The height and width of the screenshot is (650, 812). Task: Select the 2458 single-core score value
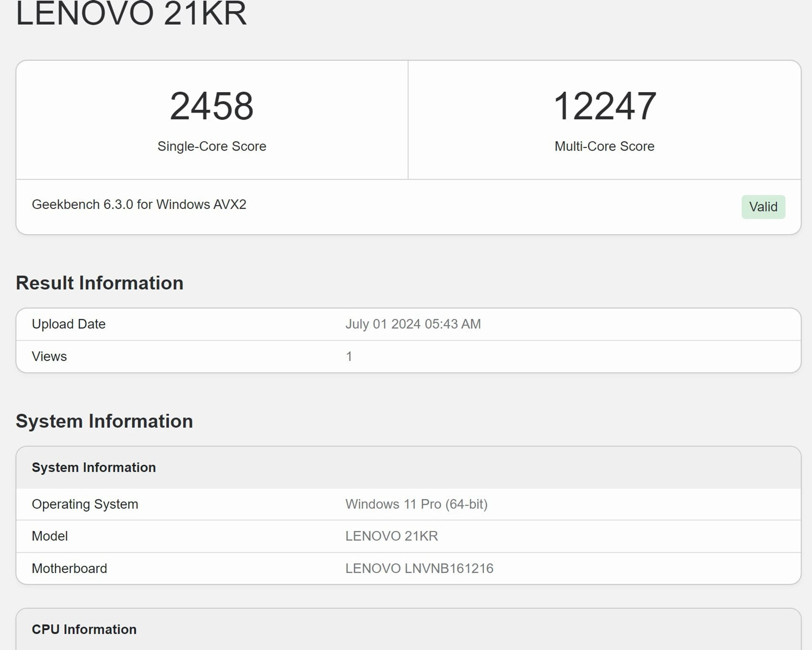211,106
